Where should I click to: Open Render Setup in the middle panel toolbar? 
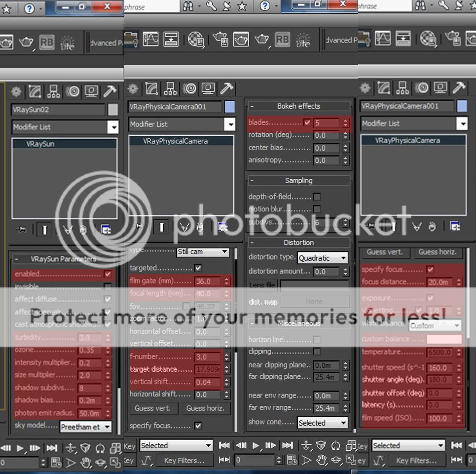coord(220,39)
